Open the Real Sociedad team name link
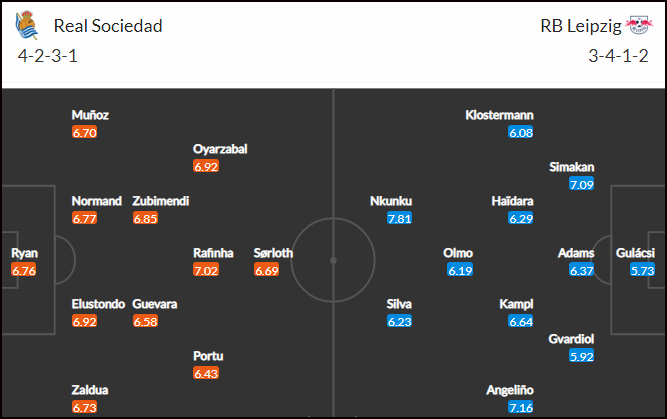The image size is (667, 419). (108, 26)
